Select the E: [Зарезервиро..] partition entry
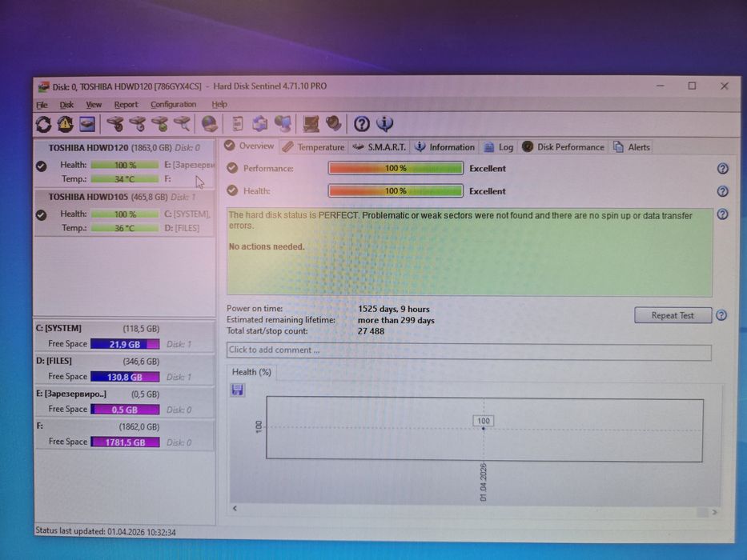 pos(124,402)
